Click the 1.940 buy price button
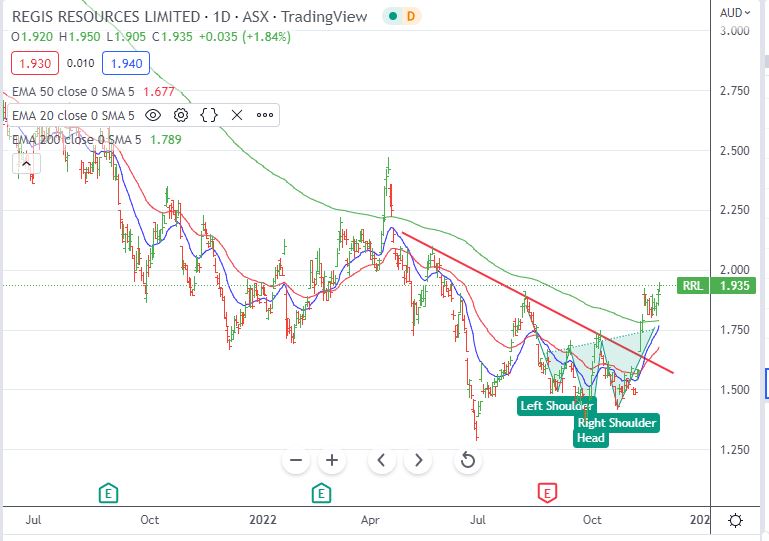This screenshot has width=769, height=541. (x=126, y=63)
